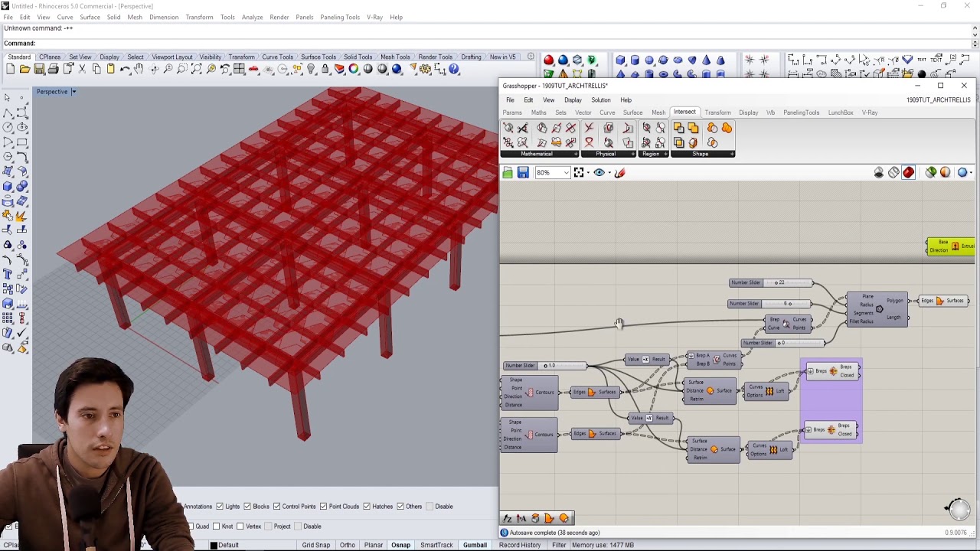Toggle SmartTrack in the status bar
Image resolution: width=980 pixels, height=551 pixels.
point(436,545)
